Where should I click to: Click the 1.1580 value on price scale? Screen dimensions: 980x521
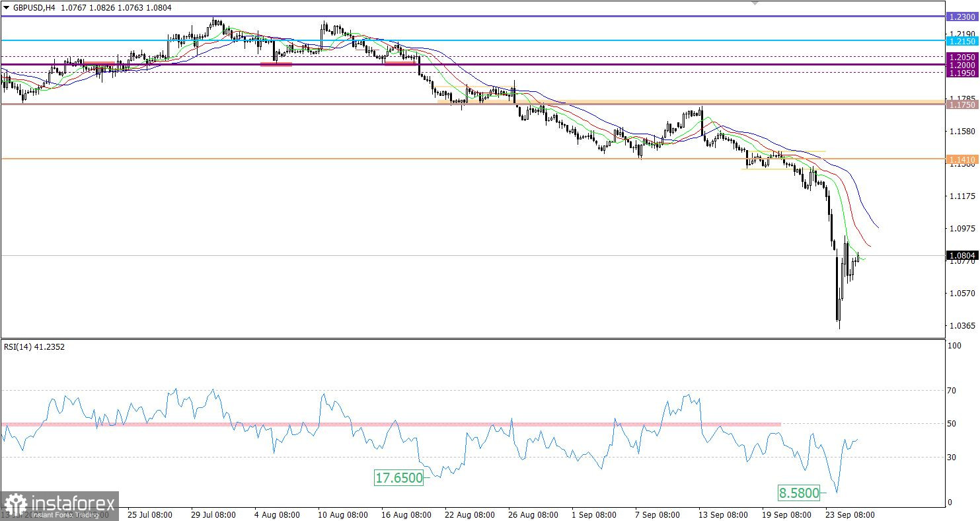[x=963, y=132]
